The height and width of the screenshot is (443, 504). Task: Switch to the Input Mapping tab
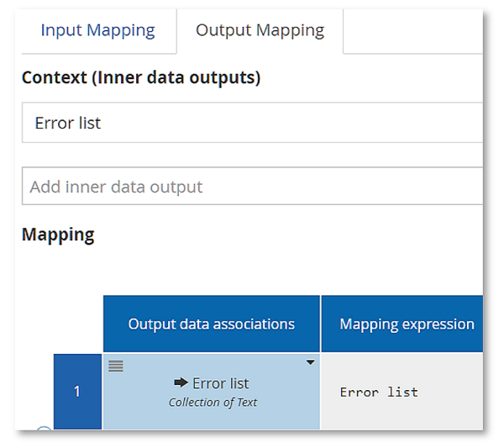(x=97, y=30)
